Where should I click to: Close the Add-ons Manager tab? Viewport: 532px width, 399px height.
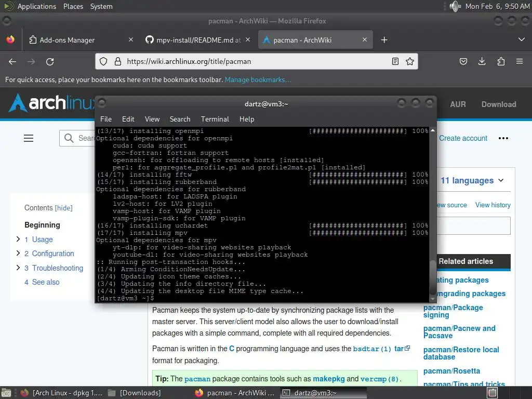click(131, 39)
